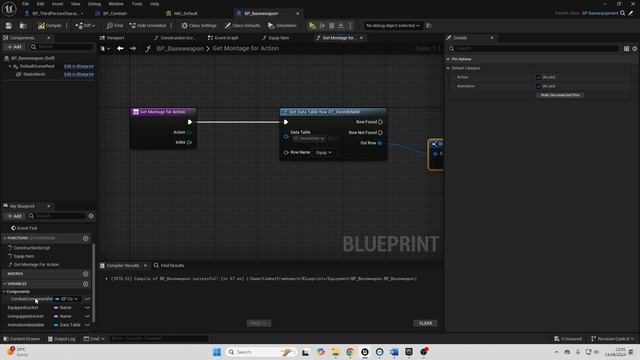Open the Tools menu
Image resolution: width=640 pixels, height=360 pixels.
click(x=137, y=4)
